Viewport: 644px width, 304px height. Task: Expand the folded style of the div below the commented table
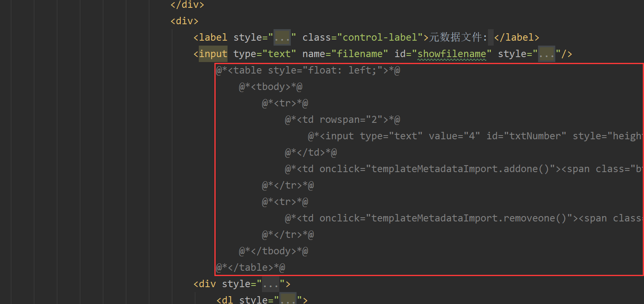pos(271,284)
